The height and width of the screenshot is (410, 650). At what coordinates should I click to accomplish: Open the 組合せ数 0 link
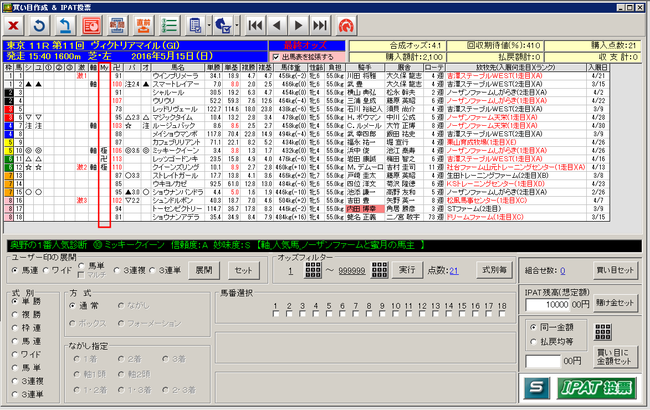pyautogui.click(x=563, y=271)
